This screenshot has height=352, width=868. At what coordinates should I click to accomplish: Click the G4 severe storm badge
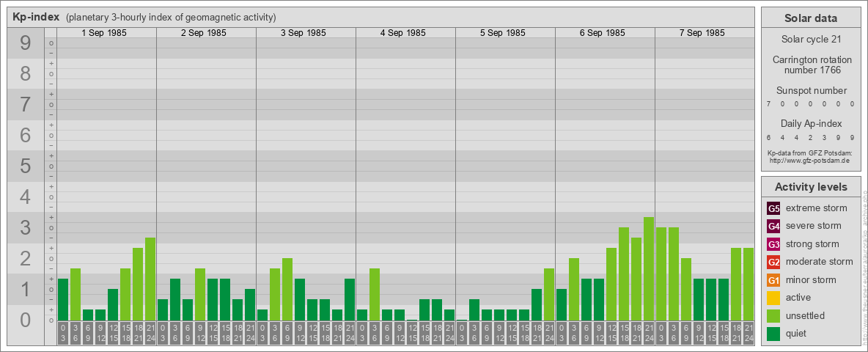pos(773,227)
